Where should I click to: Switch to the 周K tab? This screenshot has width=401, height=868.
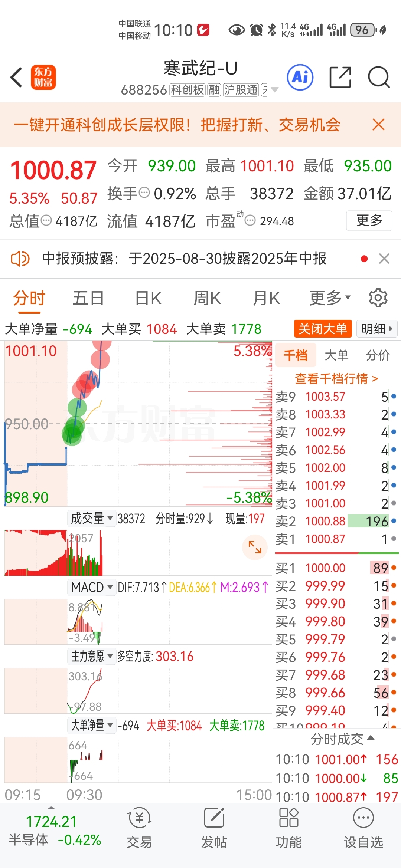tap(207, 298)
